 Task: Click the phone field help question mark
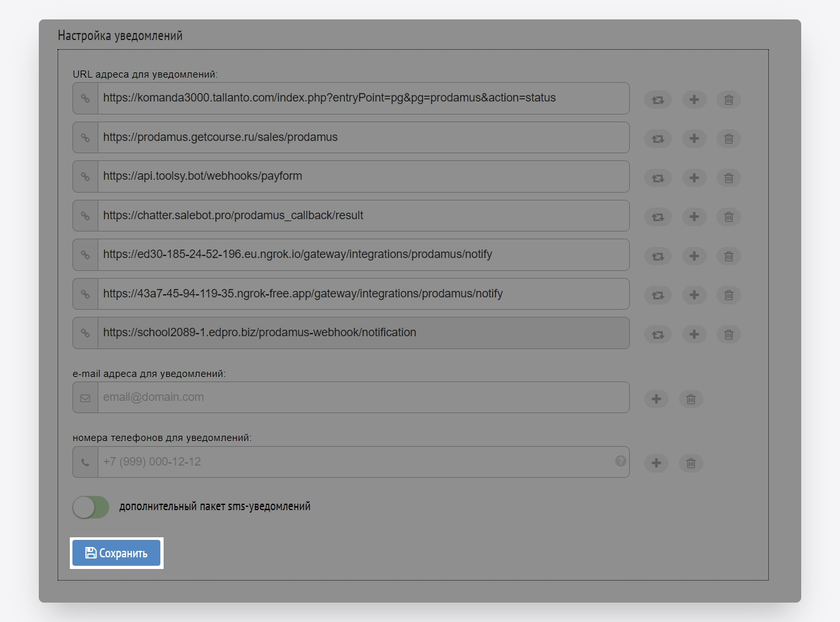click(x=620, y=461)
